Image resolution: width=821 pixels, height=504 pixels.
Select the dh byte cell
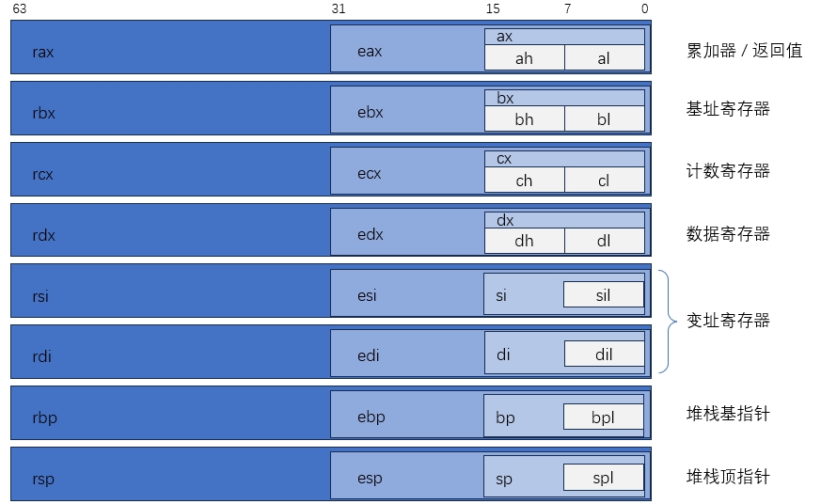pyautogui.click(x=524, y=241)
